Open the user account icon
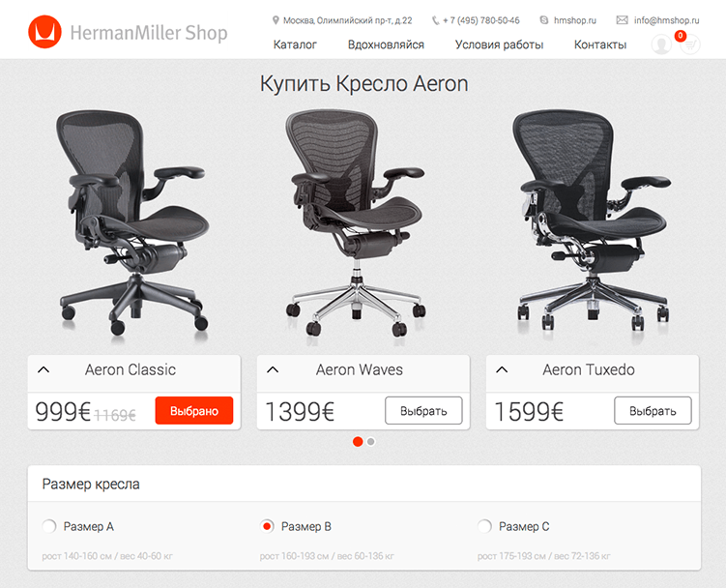This screenshot has width=726, height=588. point(661,44)
